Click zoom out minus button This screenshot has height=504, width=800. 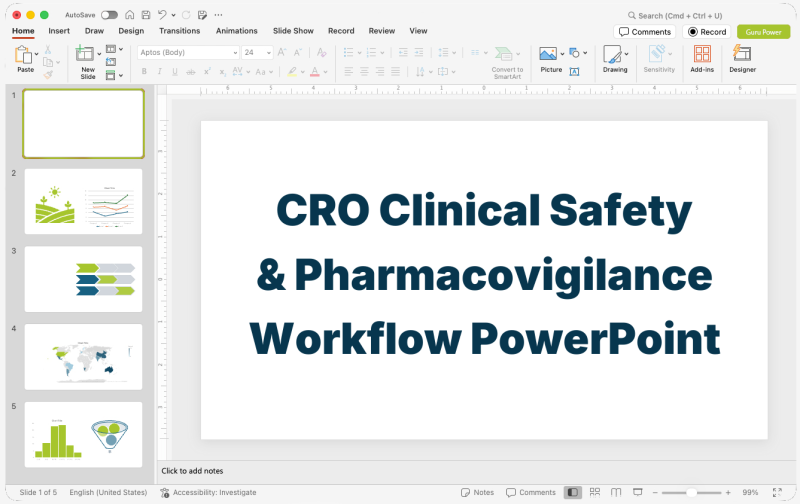655,492
